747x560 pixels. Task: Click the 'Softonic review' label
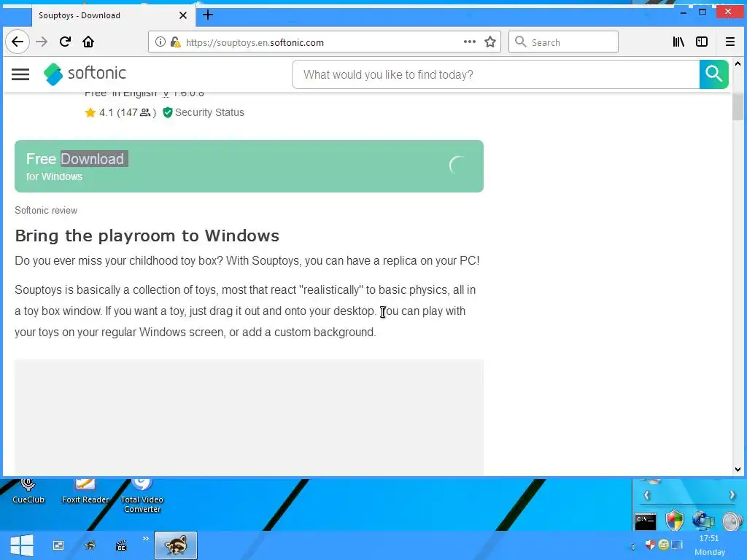46,211
